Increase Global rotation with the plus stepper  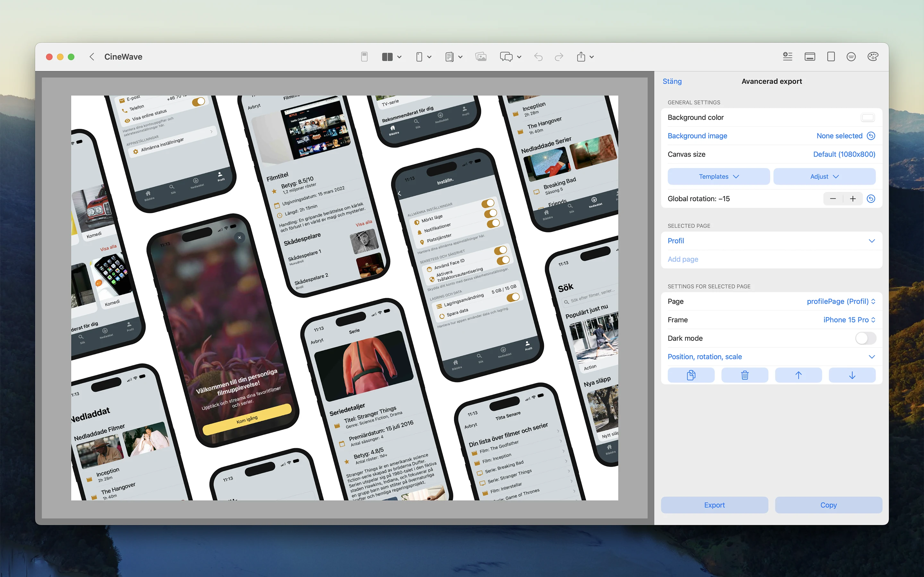point(853,198)
